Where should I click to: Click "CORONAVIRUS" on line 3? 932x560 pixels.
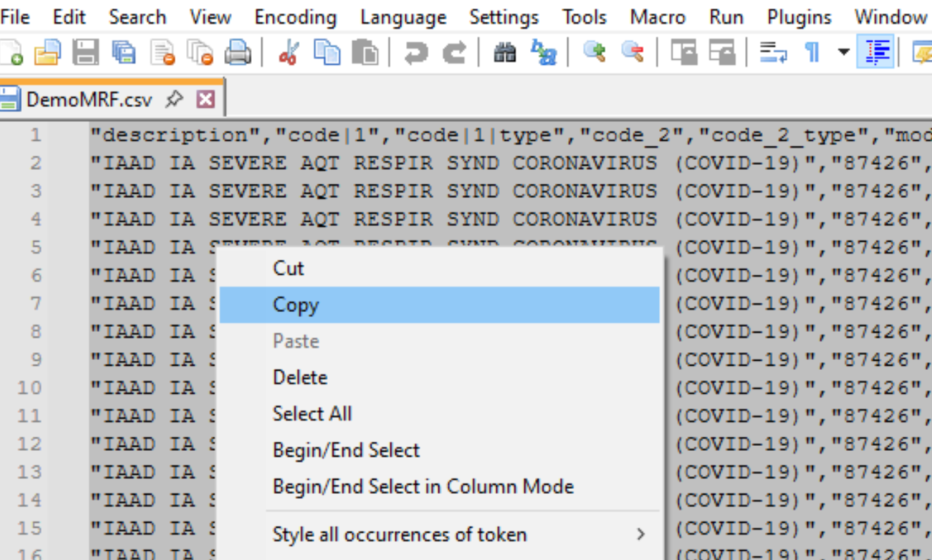[584, 191]
